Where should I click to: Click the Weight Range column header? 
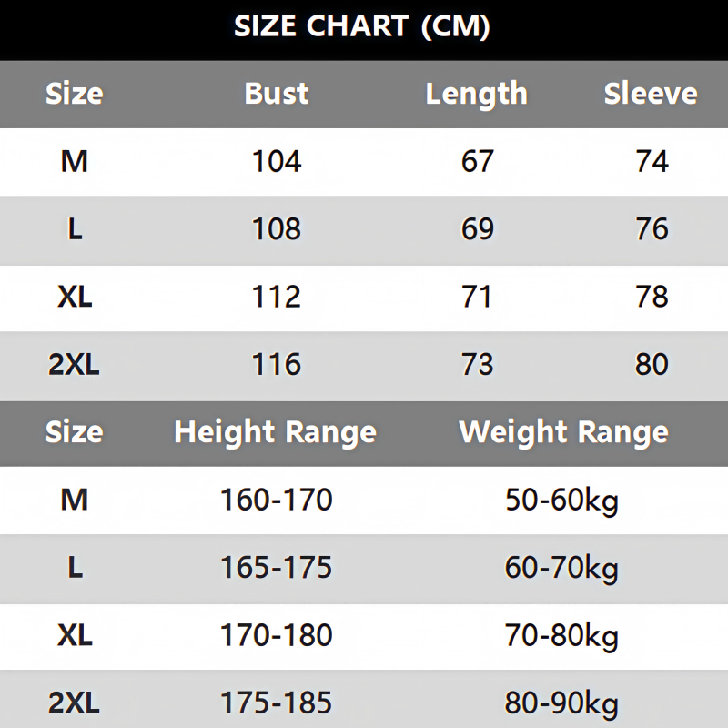[x=563, y=432]
